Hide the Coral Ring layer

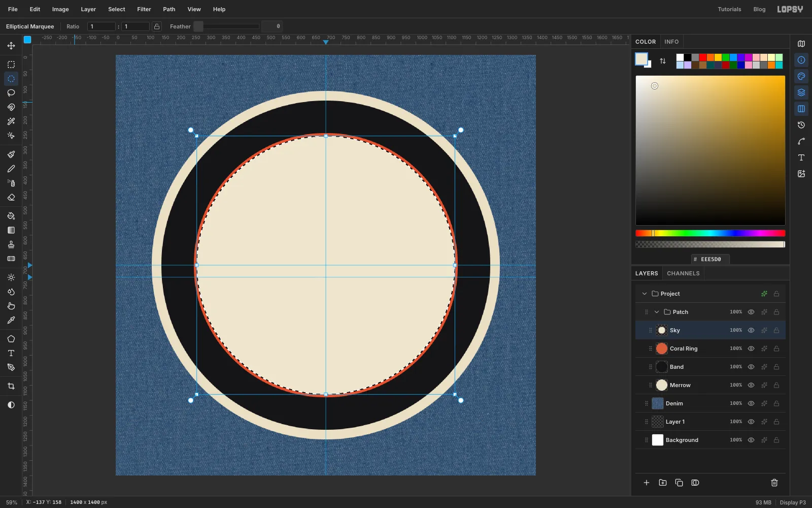pos(751,348)
